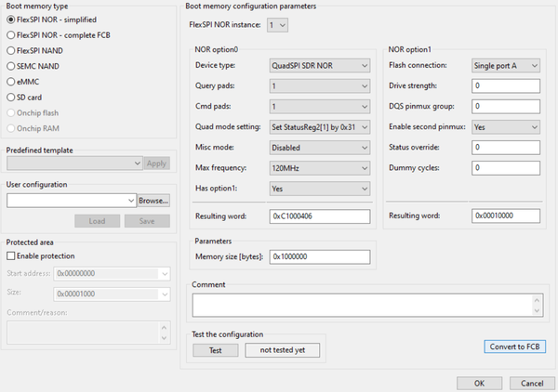This screenshot has width=558, height=392.
Task: Click inside the Comment text area
Action: click(364, 305)
